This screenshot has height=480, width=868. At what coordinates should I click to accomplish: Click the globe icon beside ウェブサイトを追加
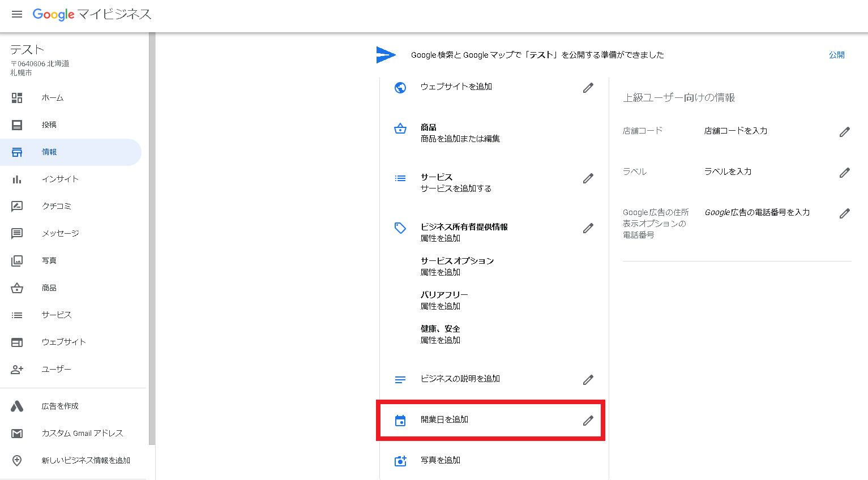[400, 88]
